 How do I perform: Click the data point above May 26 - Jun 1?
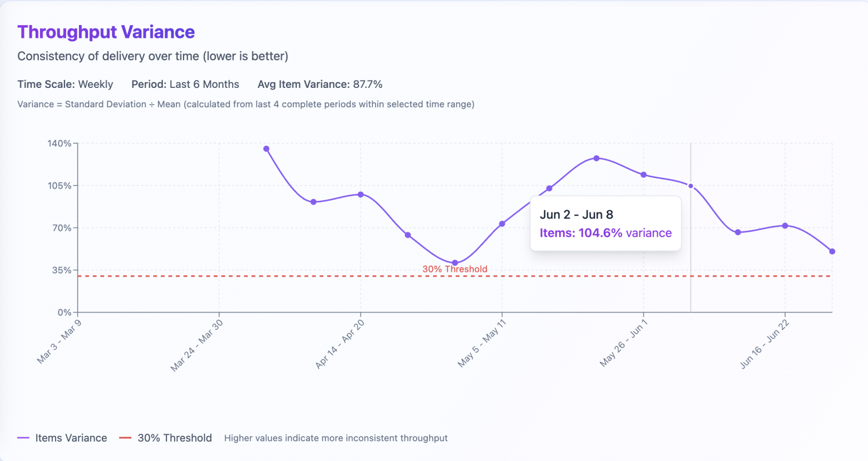(644, 175)
